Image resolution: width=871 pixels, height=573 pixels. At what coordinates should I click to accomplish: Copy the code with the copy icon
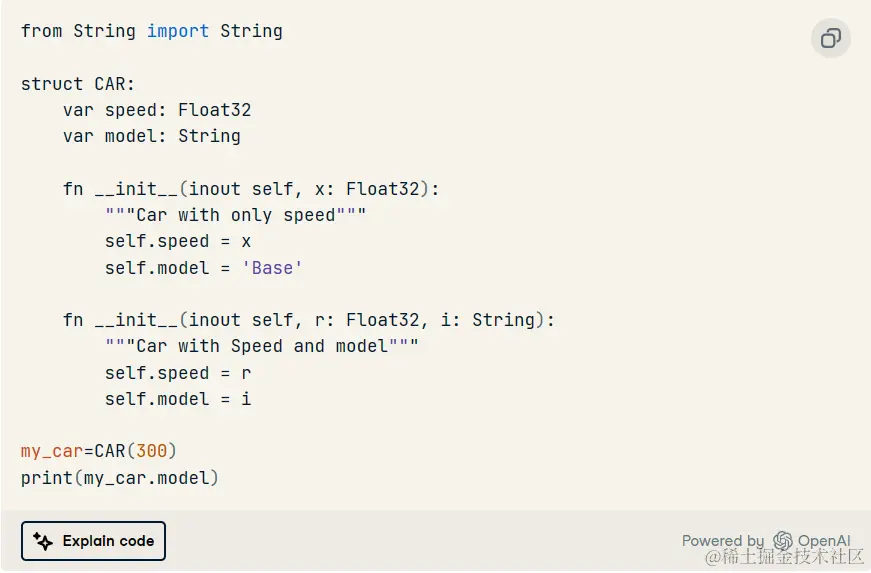(x=830, y=38)
